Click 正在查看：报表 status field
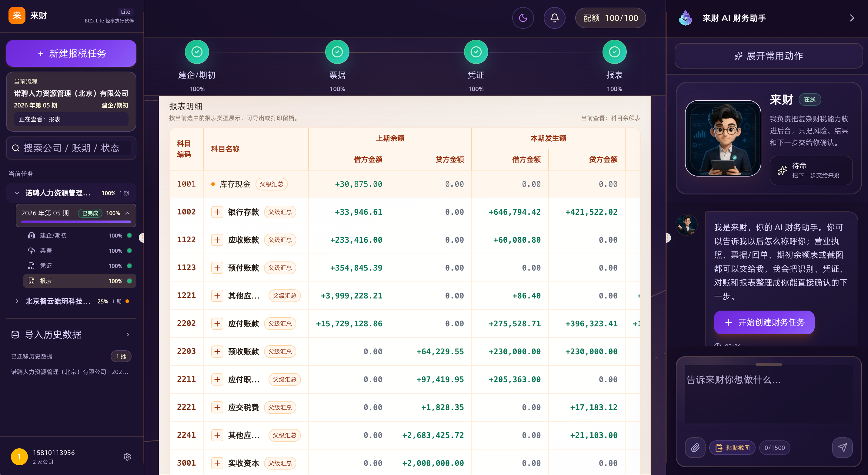The height and width of the screenshot is (475, 868). (x=71, y=119)
